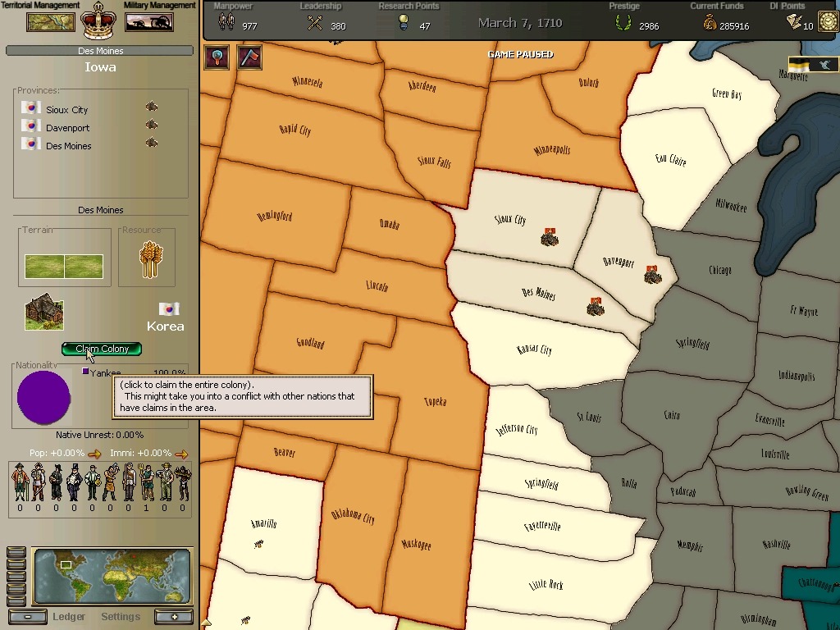Screen dimensions: 840x630
Task: Click the small wheat icon on Amarillo province
Action: 258,545
